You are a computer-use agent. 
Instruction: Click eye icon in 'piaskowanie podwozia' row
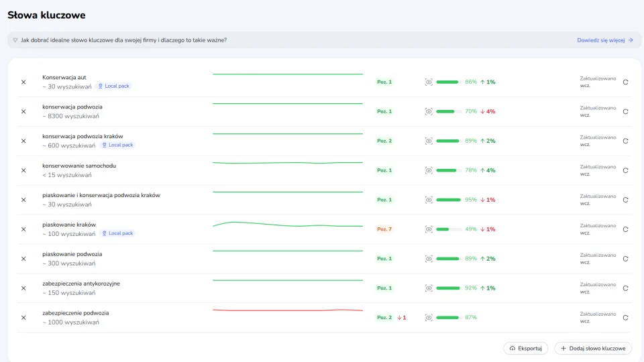(429, 259)
